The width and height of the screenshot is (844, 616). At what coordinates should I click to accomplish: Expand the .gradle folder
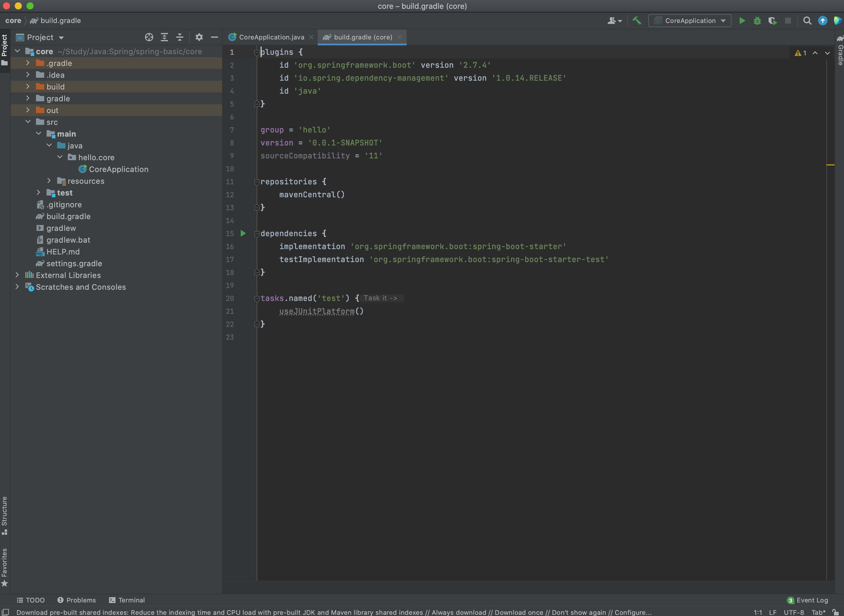coord(28,63)
